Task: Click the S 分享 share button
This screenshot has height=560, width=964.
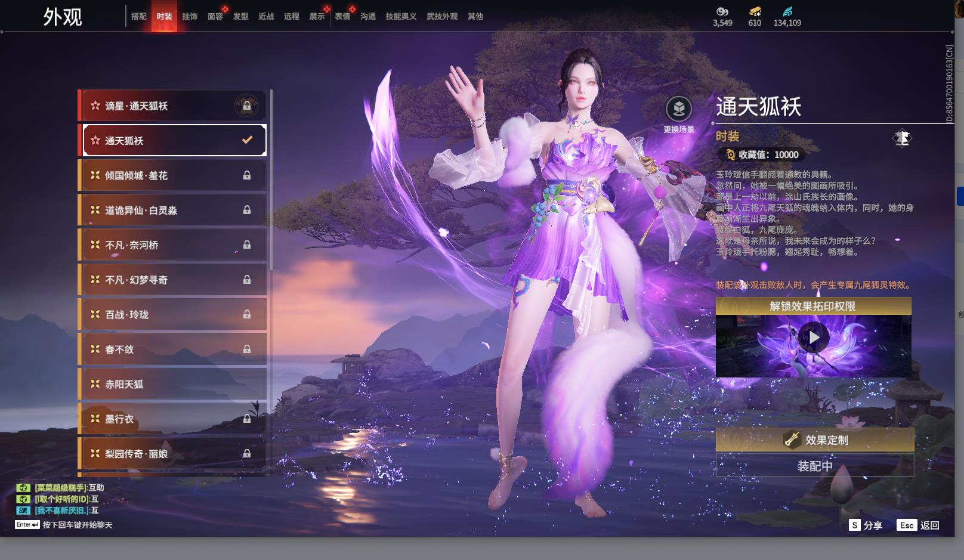Action: coord(866,525)
